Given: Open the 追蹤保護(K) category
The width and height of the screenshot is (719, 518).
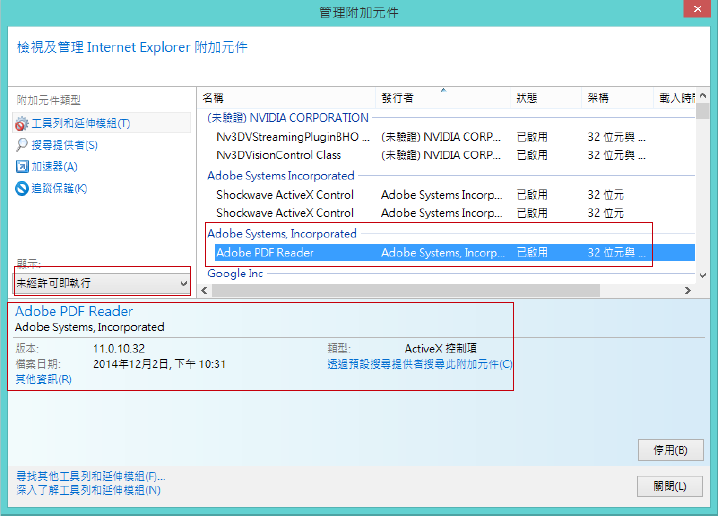Looking at the screenshot, I should coord(59,188).
